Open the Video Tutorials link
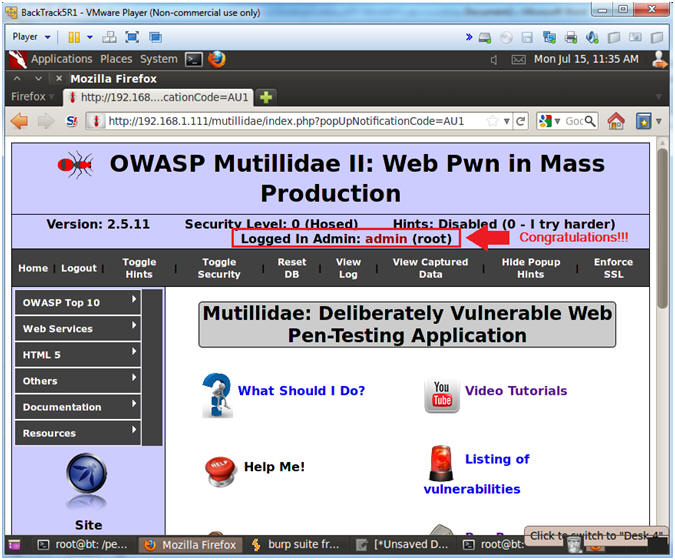Image resolution: width=675 pixels, height=560 pixels. [x=516, y=391]
